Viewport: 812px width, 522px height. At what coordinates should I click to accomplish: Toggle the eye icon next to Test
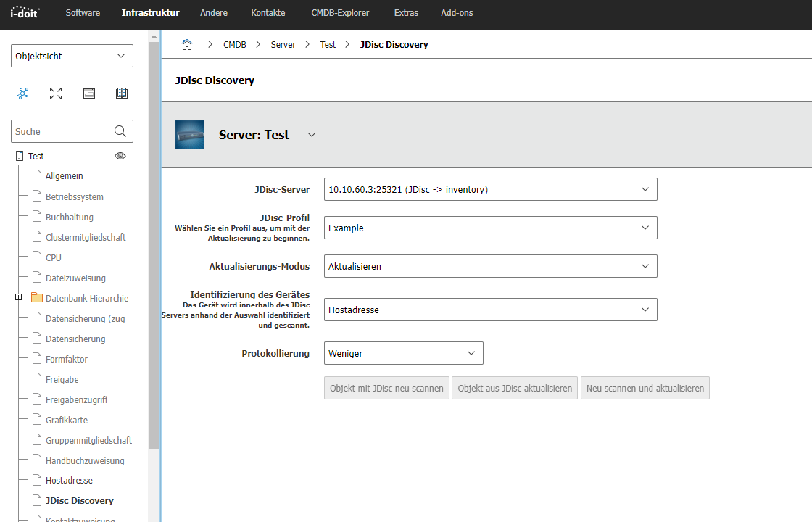pyautogui.click(x=120, y=156)
